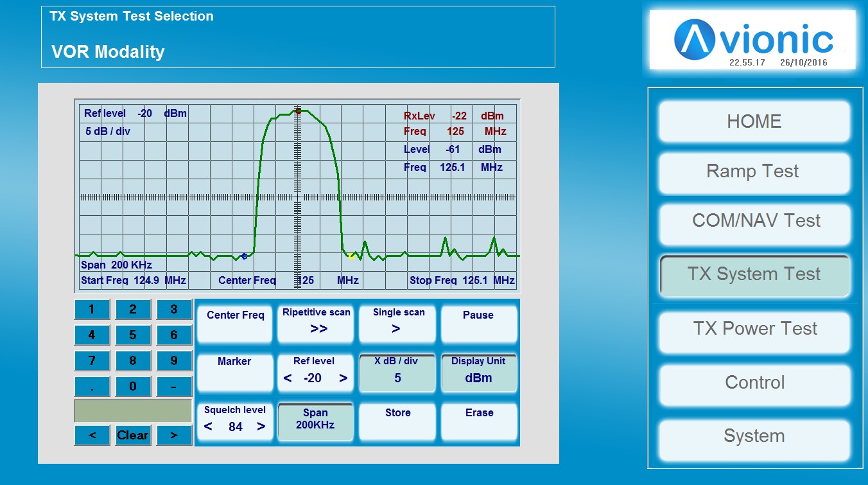
Task: Click keypad left arrow beside Clear
Action: [92, 435]
